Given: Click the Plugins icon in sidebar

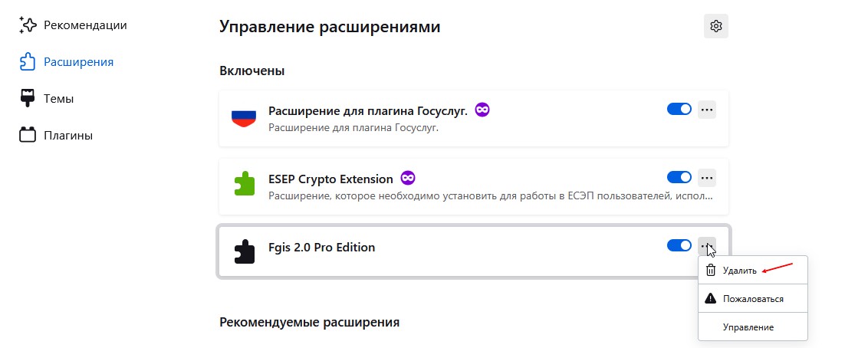Looking at the screenshot, I should [28, 136].
